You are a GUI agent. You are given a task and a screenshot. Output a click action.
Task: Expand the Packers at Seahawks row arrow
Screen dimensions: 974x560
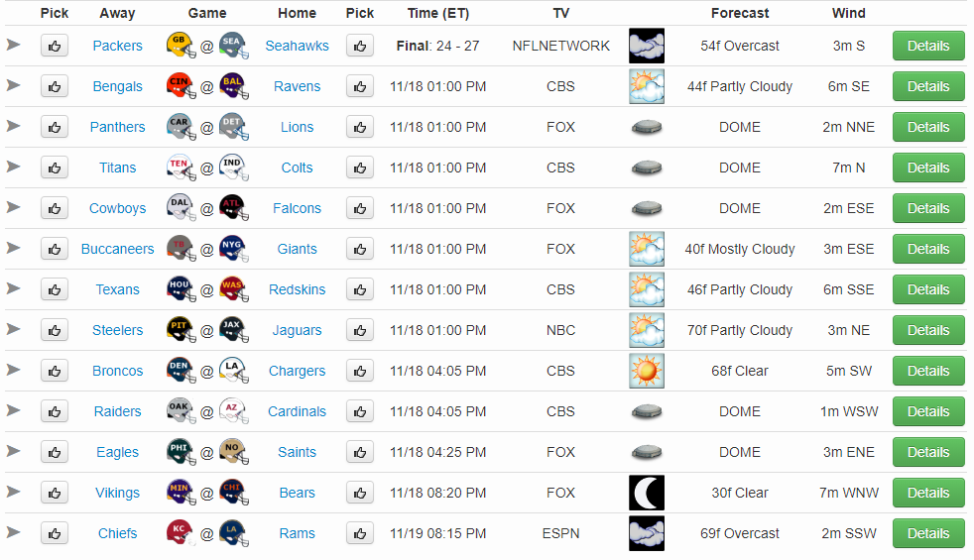point(14,45)
